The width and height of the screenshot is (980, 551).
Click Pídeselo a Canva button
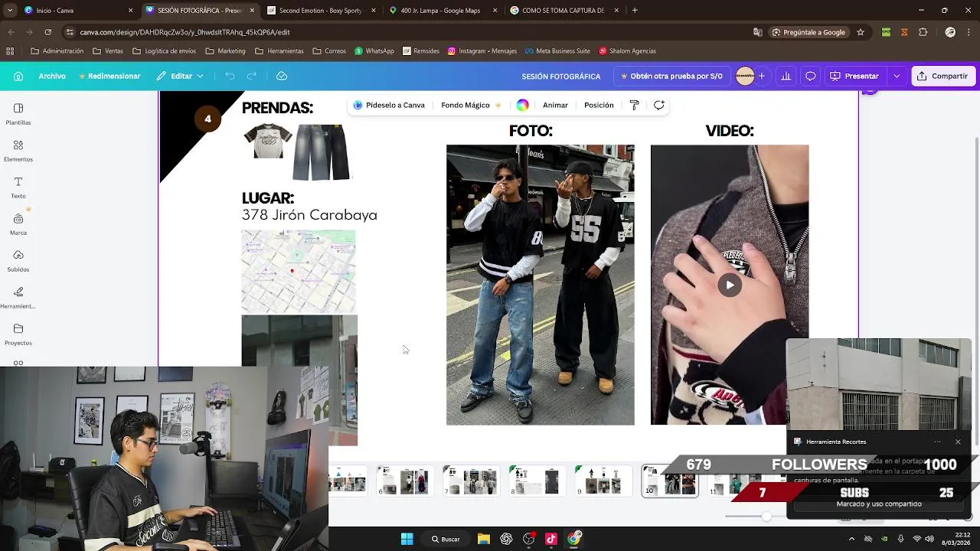click(x=389, y=105)
